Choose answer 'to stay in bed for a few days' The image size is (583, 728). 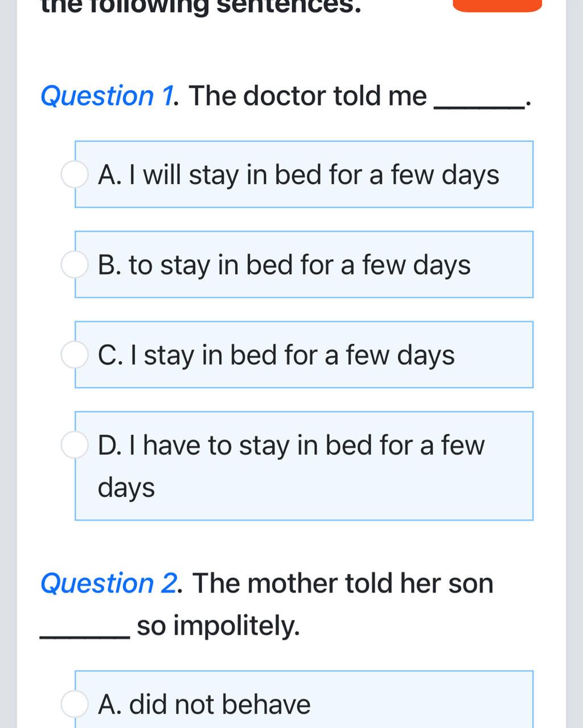[x=304, y=264]
